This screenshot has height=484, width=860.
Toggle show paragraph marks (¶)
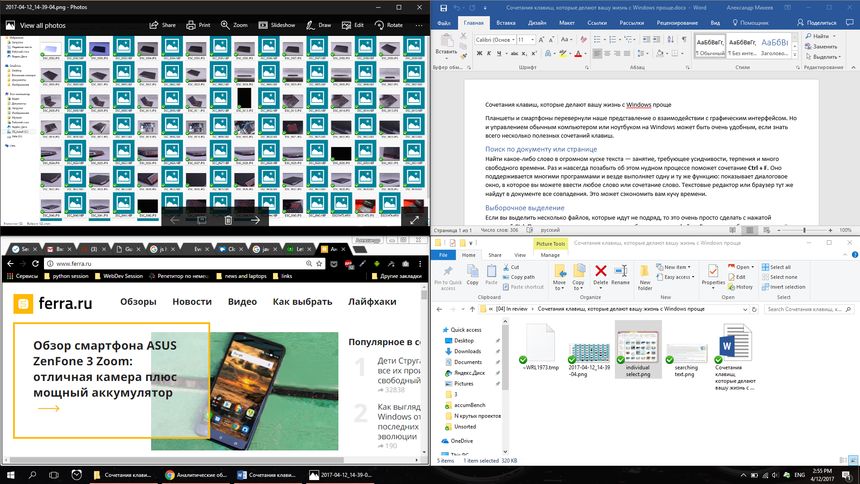click(x=684, y=40)
